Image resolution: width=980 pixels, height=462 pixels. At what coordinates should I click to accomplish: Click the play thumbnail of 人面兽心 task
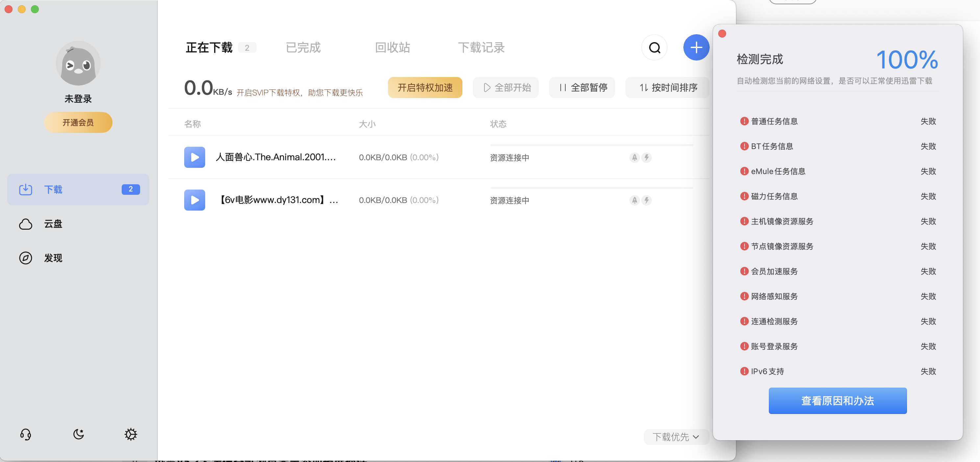[194, 157]
